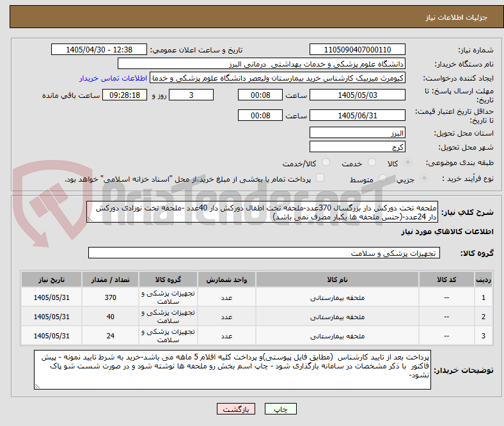The height and width of the screenshot is (426, 504).
Task: Select the خدمت radio button
Action: point(372,162)
